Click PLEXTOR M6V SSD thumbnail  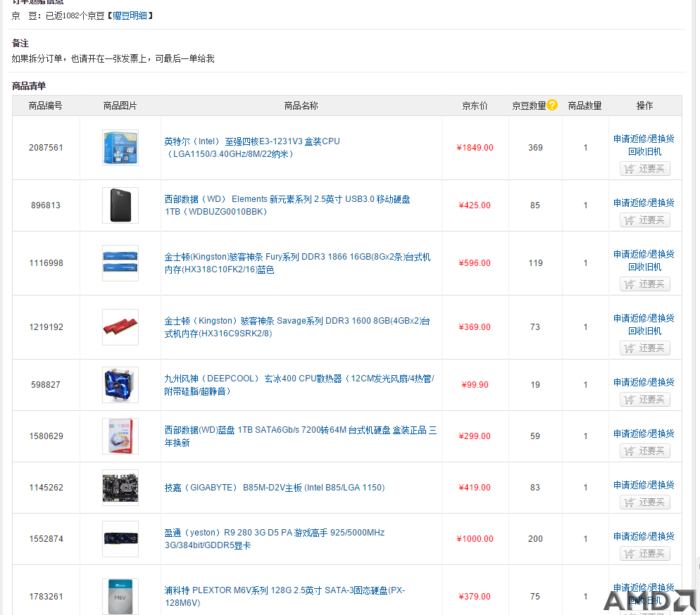tap(120, 596)
